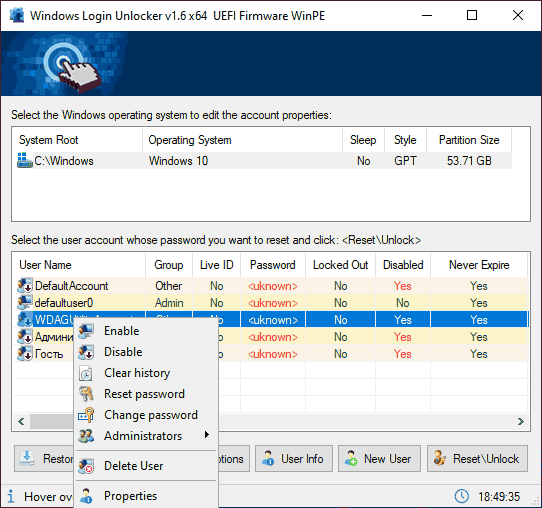Click the Operating System column header
This screenshot has width=542, height=508.
(x=242, y=140)
